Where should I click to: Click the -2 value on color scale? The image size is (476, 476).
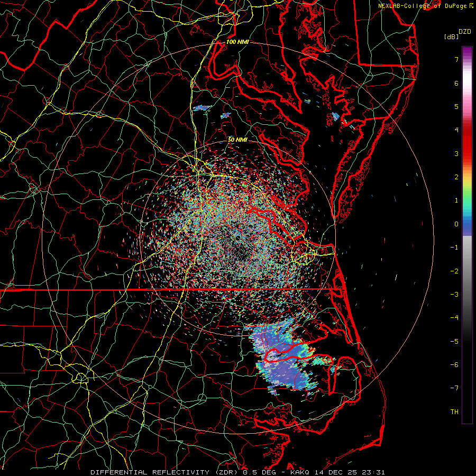pos(454,271)
